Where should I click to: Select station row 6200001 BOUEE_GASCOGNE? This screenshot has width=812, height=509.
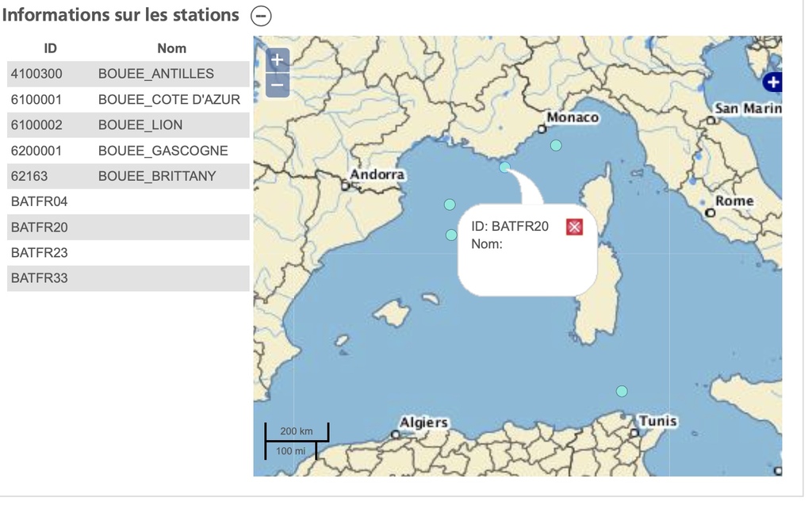(128, 151)
